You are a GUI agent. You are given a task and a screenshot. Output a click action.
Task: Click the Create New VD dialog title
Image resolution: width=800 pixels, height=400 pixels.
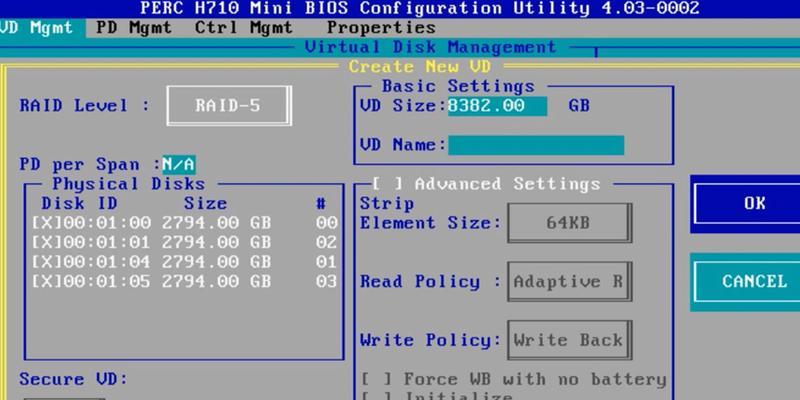click(x=420, y=67)
